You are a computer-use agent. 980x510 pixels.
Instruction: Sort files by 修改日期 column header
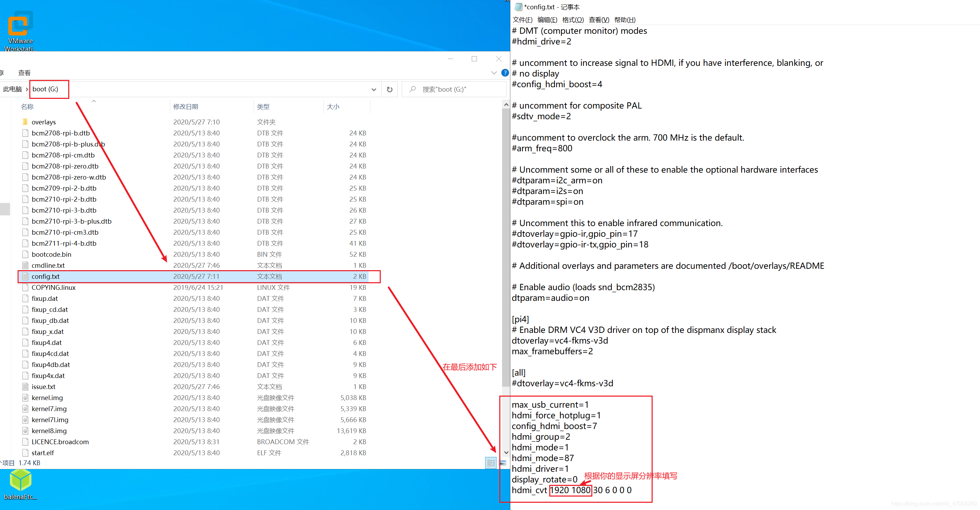tap(186, 106)
